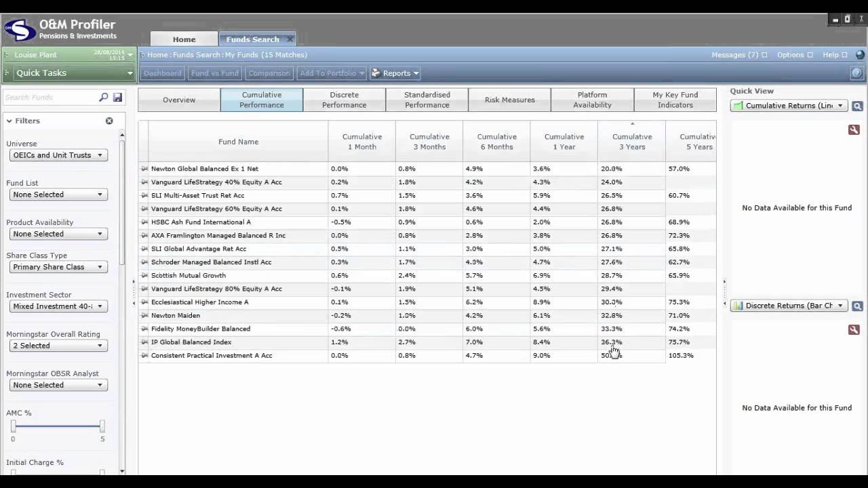Click the Fund vs Fund button
The image size is (868, 488).
tap(215, 73)
